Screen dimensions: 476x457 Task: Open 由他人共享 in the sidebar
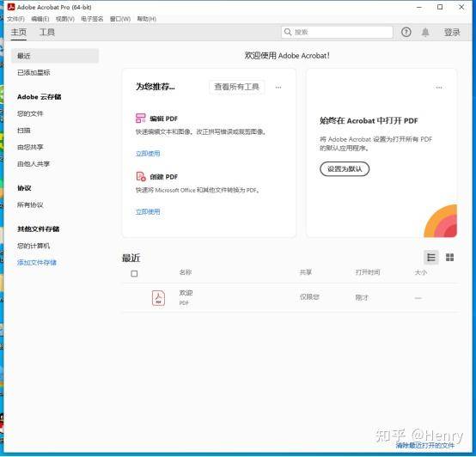tap(34, 164)
